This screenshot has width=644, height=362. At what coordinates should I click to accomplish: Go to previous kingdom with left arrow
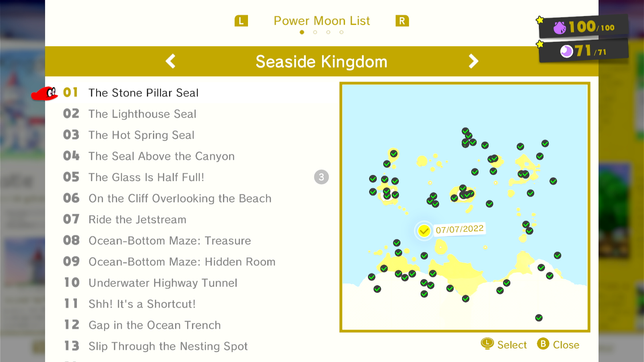pos(170,61)
